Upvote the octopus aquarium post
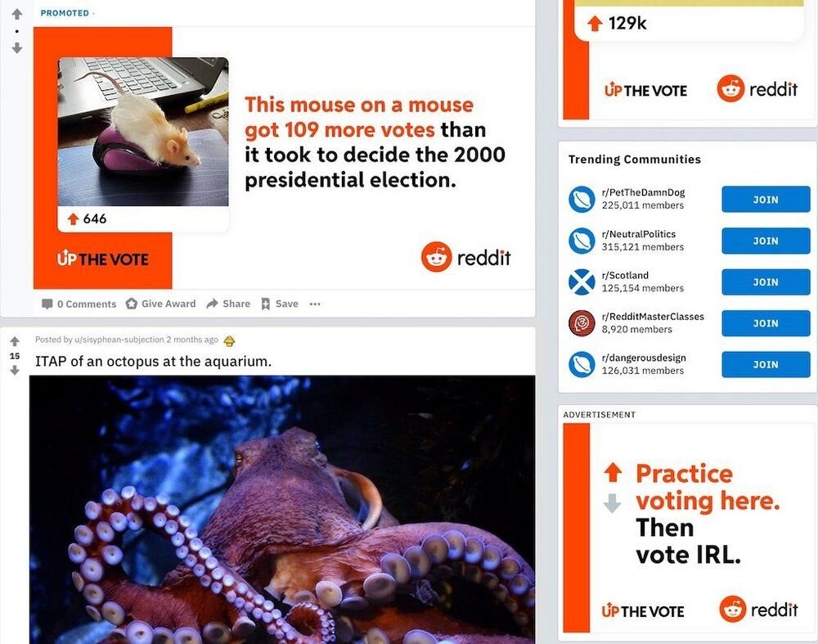Screen dimensions: 818x644 click(15, 341)
